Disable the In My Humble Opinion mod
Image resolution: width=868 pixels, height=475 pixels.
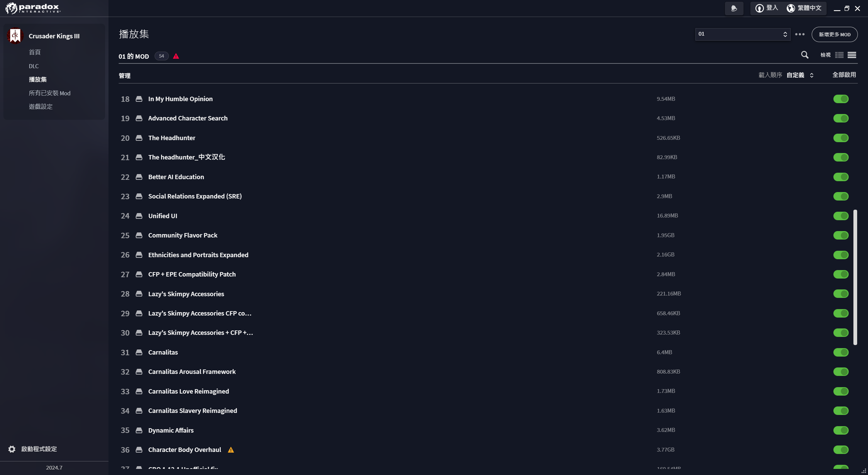[841, 99]
